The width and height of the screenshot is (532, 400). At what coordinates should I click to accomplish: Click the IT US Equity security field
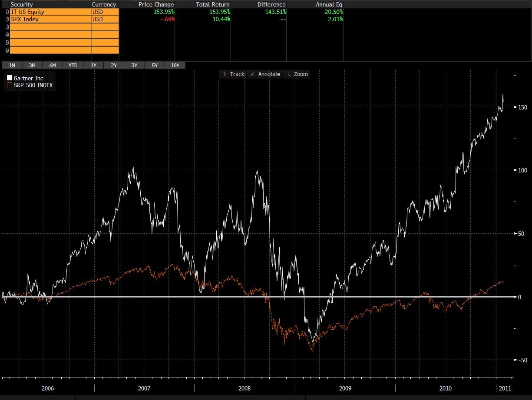[x=50, y=12]
